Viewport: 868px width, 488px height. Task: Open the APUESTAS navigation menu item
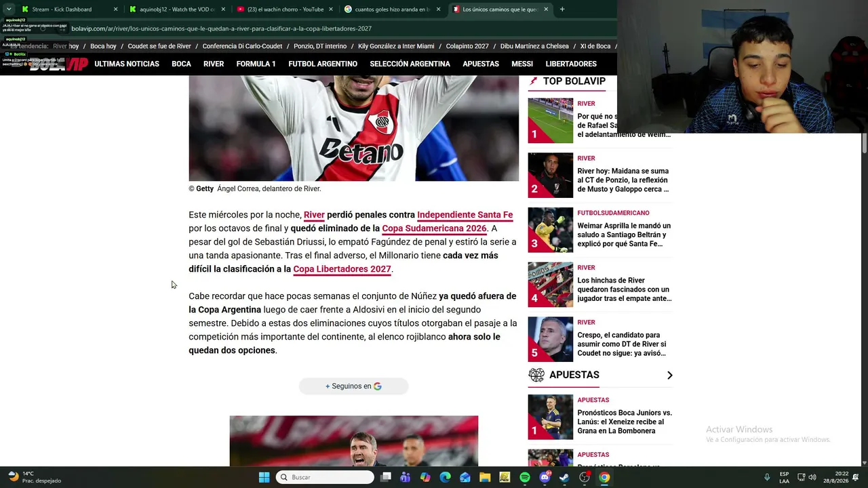[481, 64]
